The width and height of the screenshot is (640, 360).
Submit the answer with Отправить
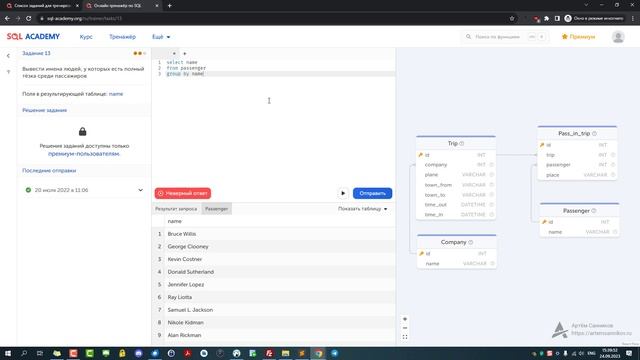point(372,193)
